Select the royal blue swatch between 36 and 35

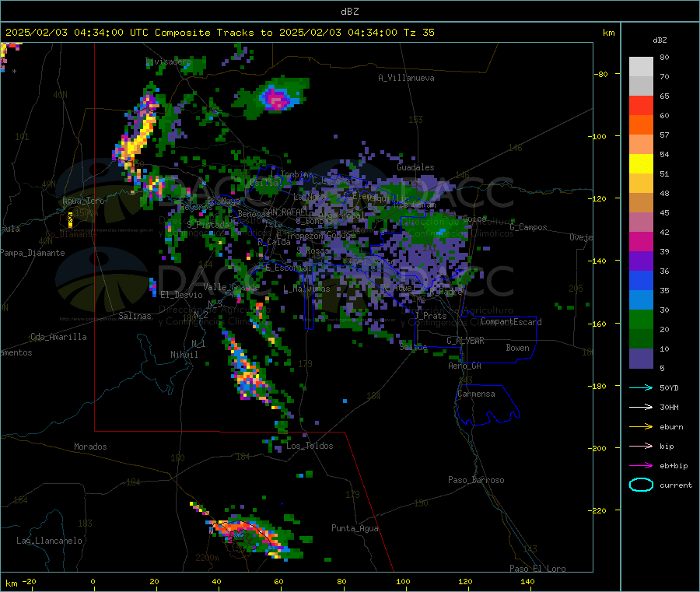point(641,280)
